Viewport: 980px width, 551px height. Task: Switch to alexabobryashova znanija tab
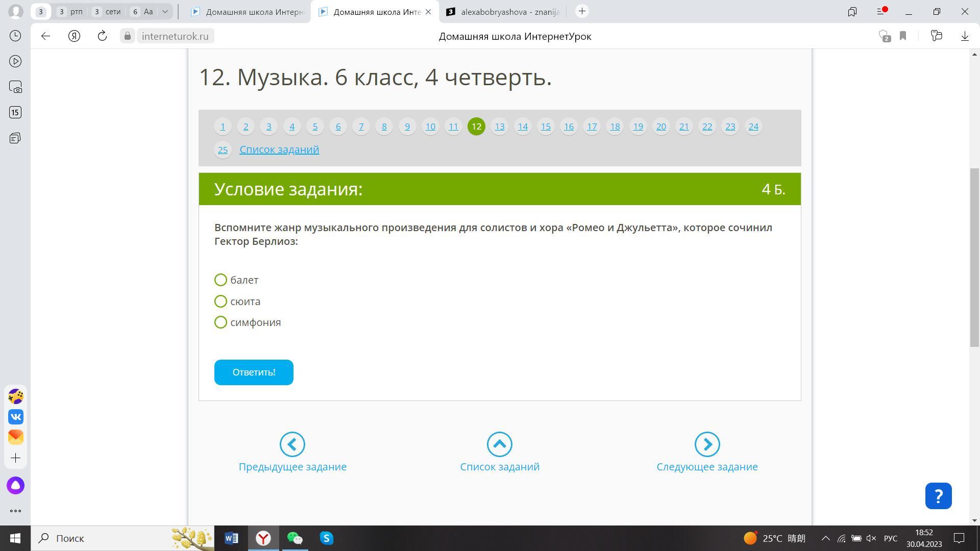[503, 12]
